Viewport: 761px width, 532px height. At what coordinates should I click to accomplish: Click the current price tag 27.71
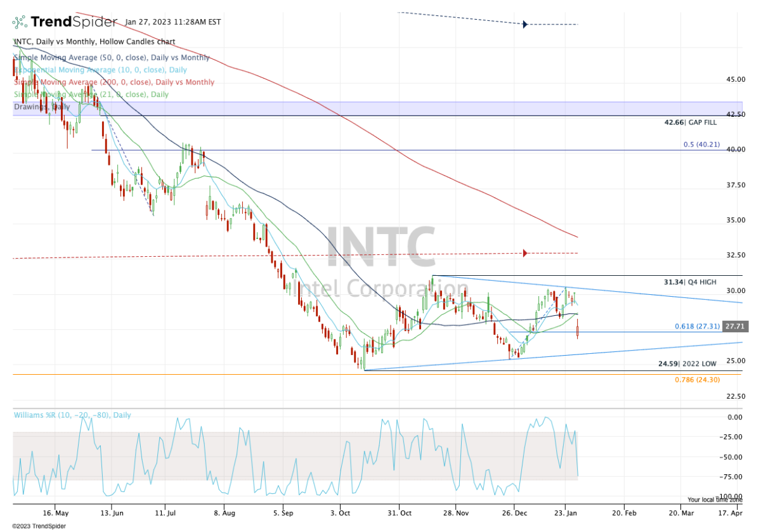735,327
